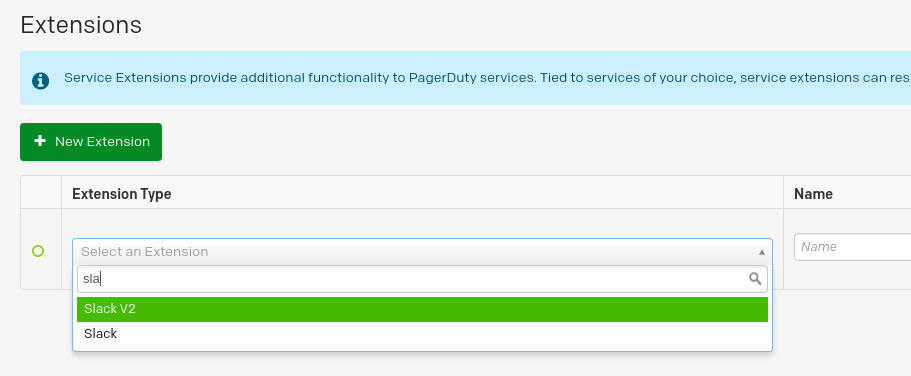This screenshot has width=911, height=376.
Task: Click empty header cell above status circle
Action: pyautogui.click(x=41, y=192)
